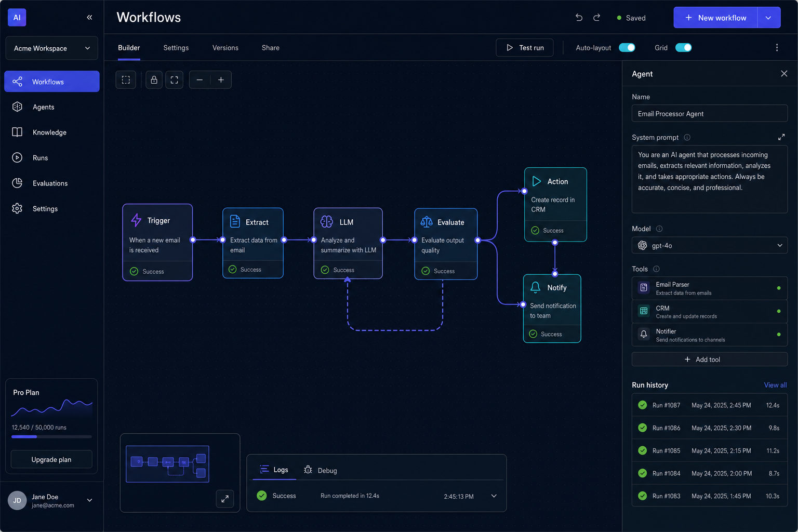Click the Add tool button
Image resolution: width=798 pixels, height=532 pixels.
tap(710, 360)
